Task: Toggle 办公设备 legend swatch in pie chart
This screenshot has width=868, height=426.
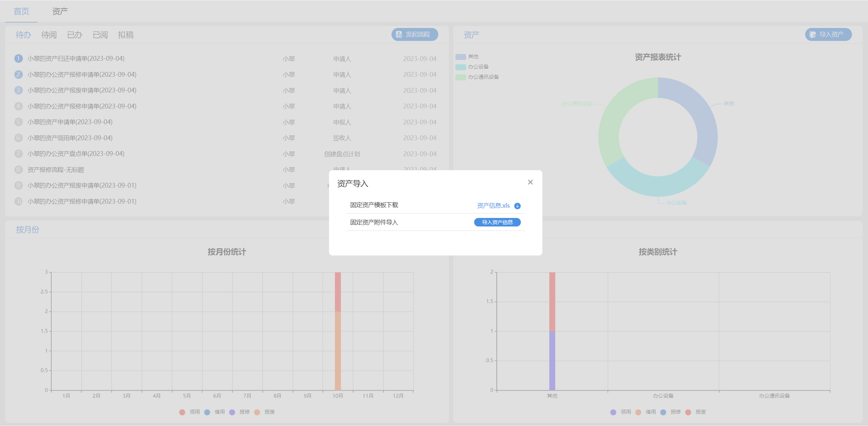Action: click(461, 67)
